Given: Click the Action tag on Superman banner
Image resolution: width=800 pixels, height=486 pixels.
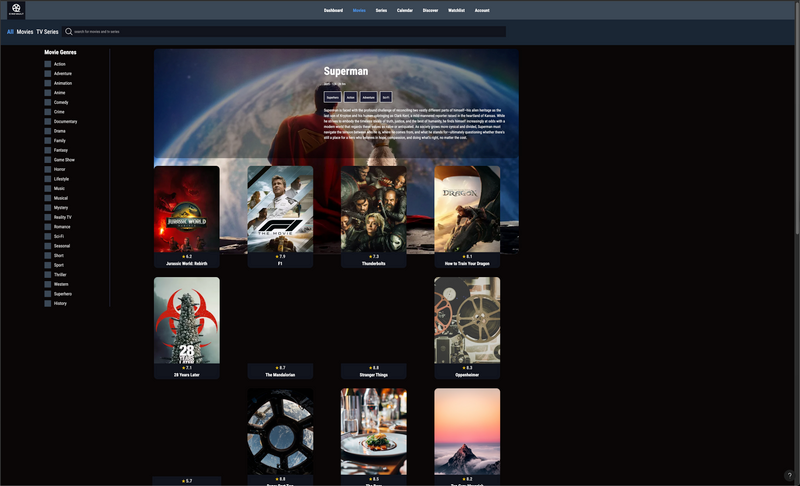Looking at the screenshot, I should pyautogui.click(x=351, y=97).
